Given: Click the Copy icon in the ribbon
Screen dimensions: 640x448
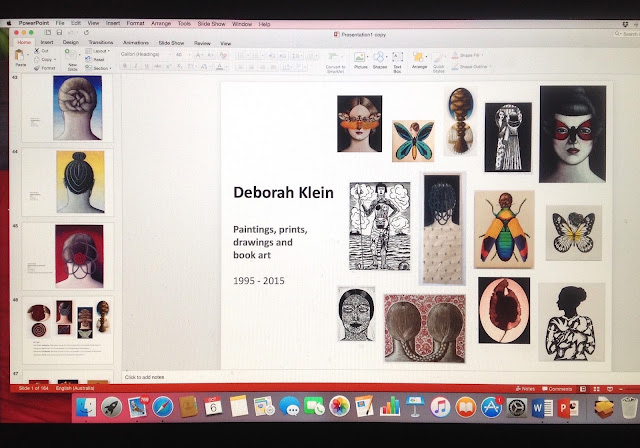Looking at the screenshot, I should [x=37, y=60].
